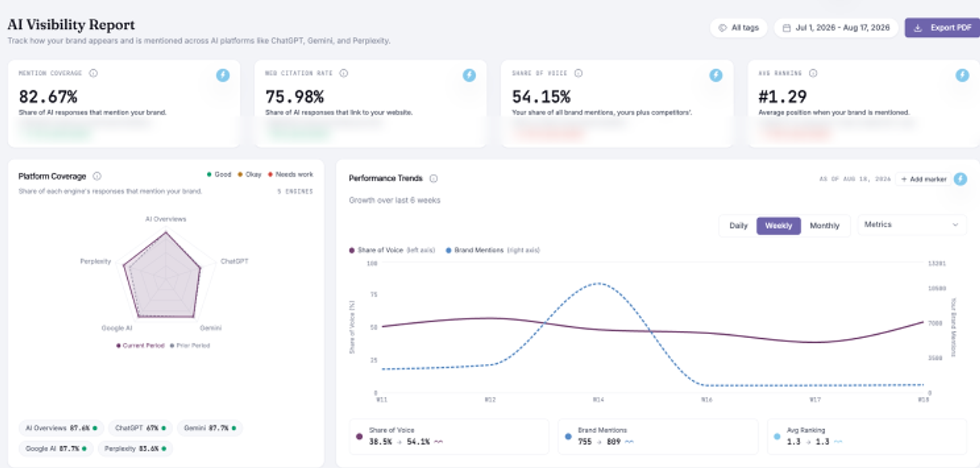Click the 75.98% web citation value
980x468 pixels.
294,97
